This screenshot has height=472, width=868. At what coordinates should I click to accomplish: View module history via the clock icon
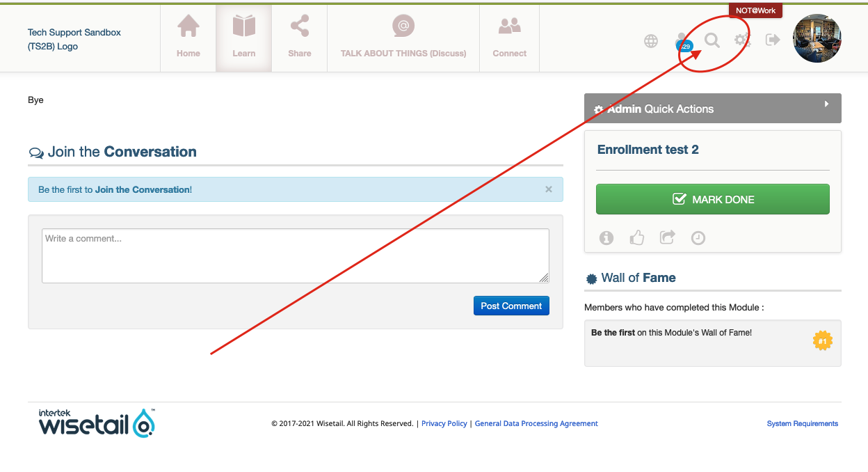(698, 237)
